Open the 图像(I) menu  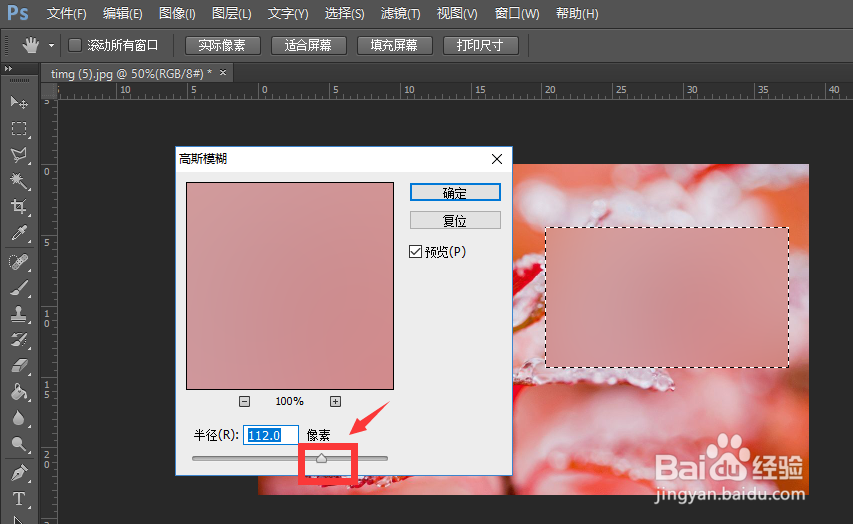(177, 14)
